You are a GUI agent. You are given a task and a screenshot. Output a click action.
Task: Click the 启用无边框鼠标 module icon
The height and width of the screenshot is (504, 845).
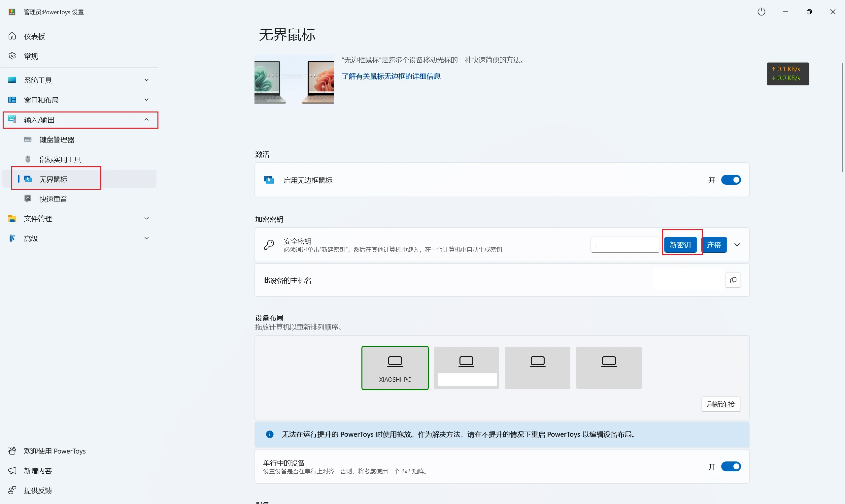coord(269,180)
